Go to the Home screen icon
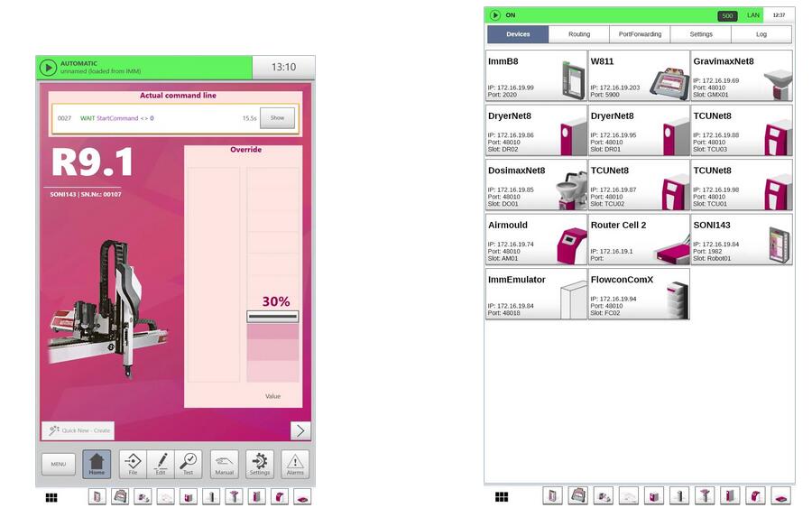The image size is (812, 517). 97,464
